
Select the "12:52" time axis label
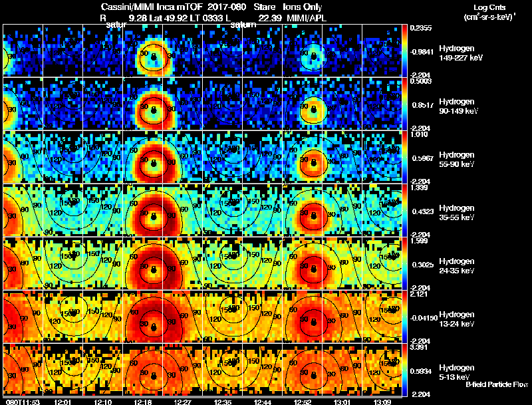[303, 402]
